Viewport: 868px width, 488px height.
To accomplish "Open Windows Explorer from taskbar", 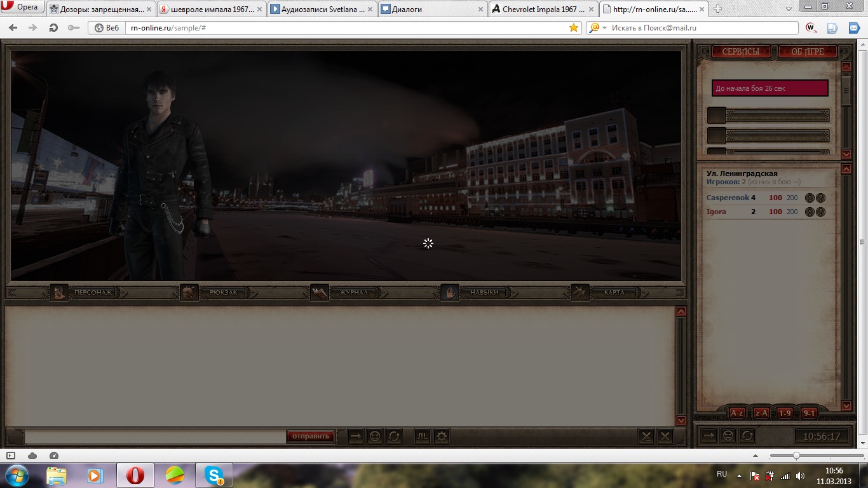I will coord(56,475).
